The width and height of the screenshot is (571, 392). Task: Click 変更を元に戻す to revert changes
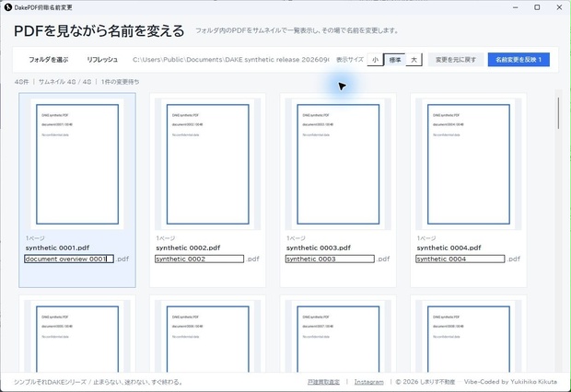tap(456, 60)
